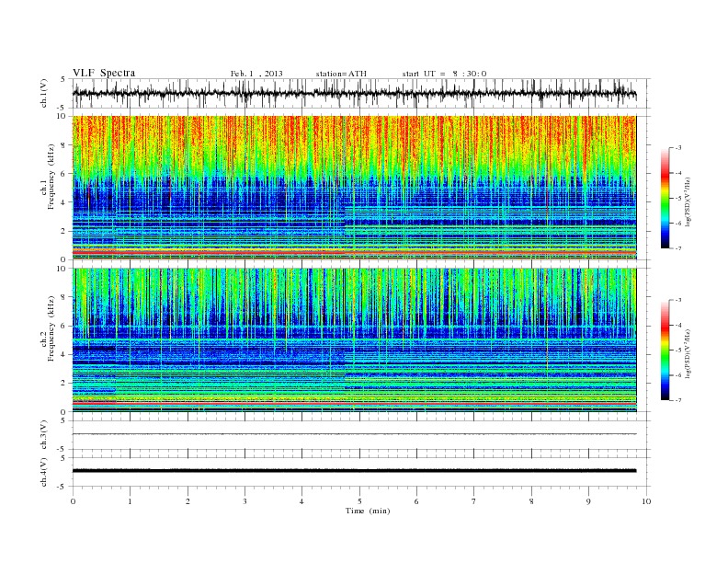728x563 pixels.
Task: Click the '-3' tick on ch.2 colorbar
Action: tap(677, 301)
